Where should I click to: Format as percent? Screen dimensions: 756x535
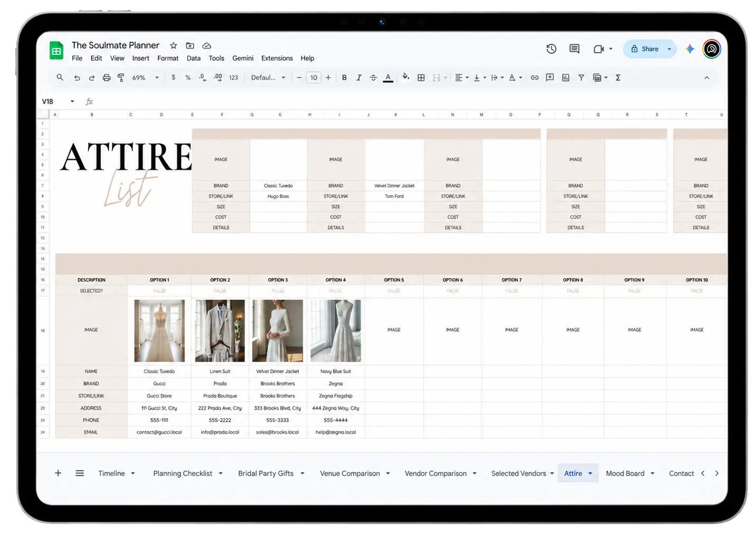[x=188, y=78]
